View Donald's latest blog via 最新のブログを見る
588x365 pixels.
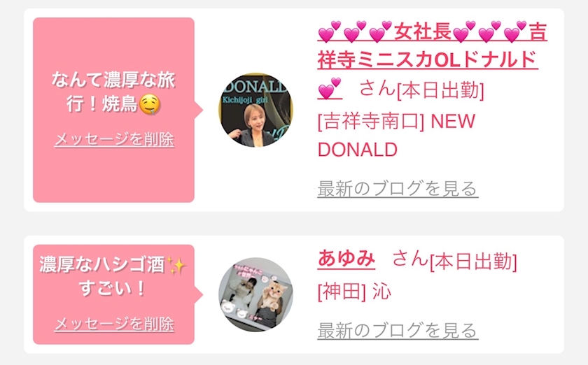398,189
